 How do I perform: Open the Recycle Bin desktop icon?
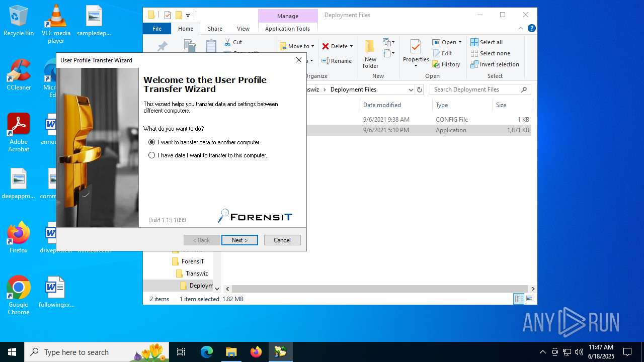(19, 21)
